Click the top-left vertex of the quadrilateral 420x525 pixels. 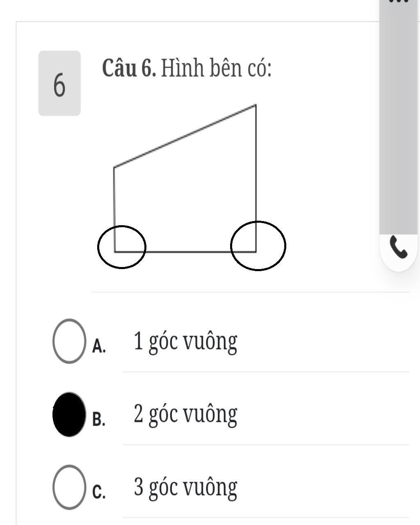point(114,167)
